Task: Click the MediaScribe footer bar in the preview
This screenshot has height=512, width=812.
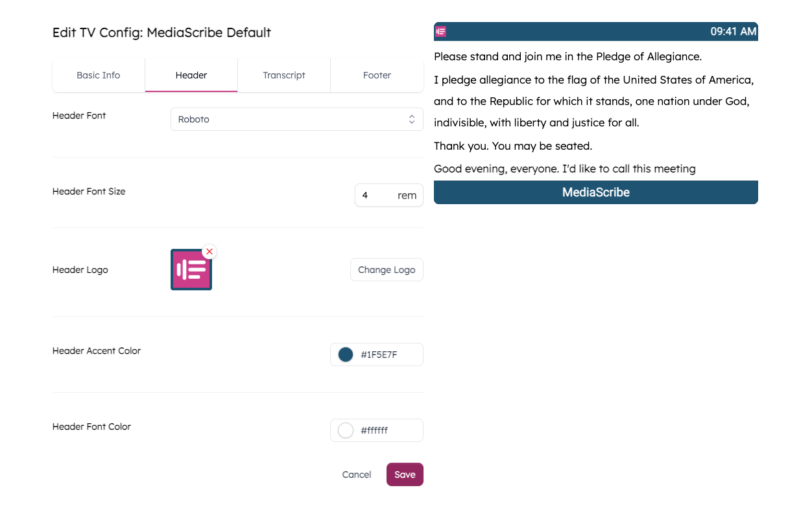Action: 595,192
